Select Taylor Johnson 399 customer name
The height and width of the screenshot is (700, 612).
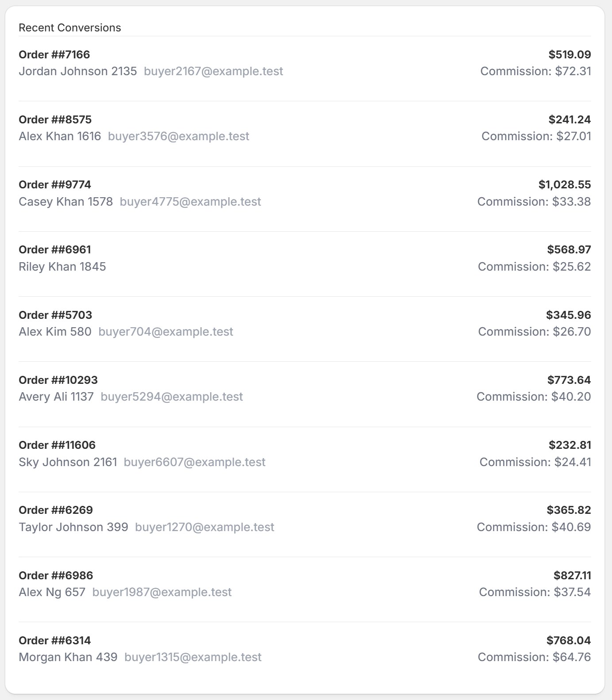click(73, 527)
